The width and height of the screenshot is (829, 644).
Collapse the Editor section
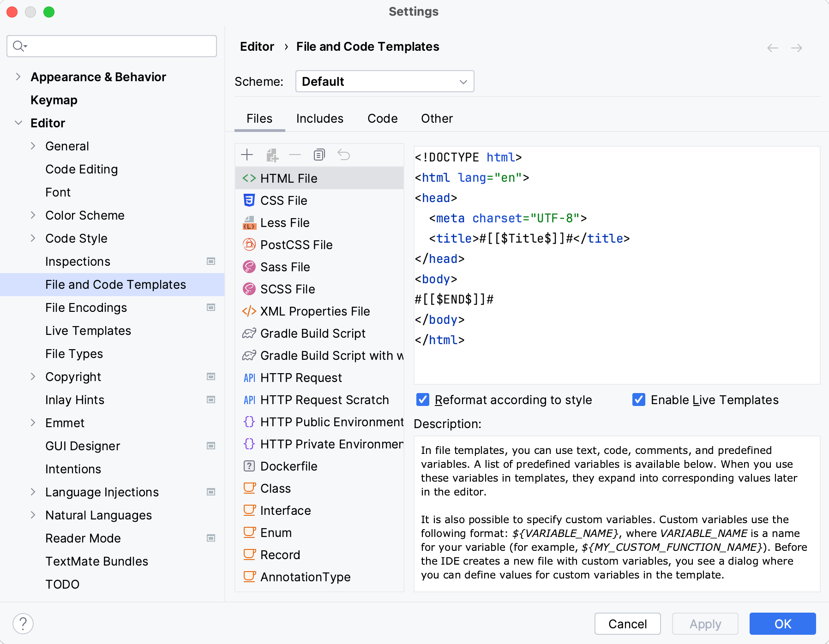(x=18, y=123)
